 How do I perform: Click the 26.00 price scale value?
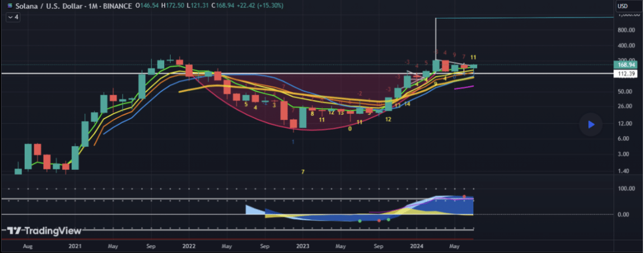pyautogui.click(x=625, y=107)
